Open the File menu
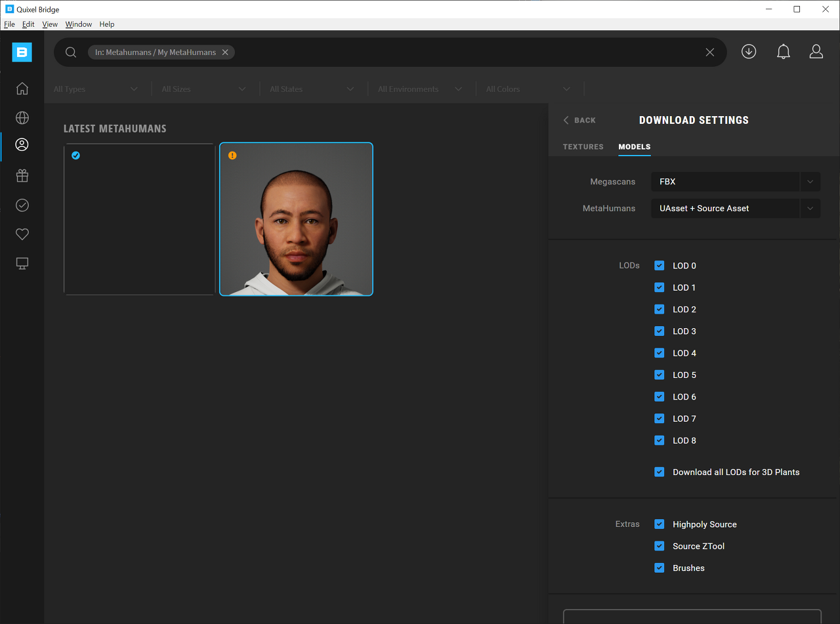 point(9,24)
